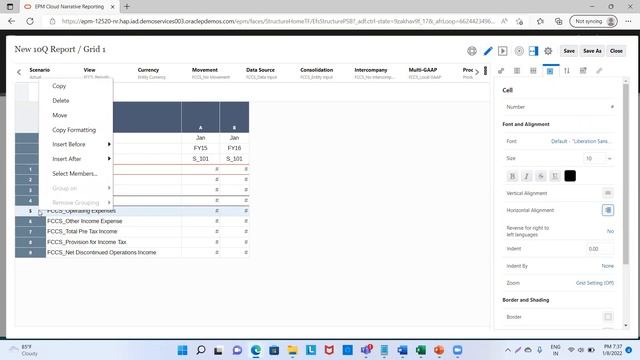
Task: Show previous POV dimensions with left chevron
Action: pos(19,72)
